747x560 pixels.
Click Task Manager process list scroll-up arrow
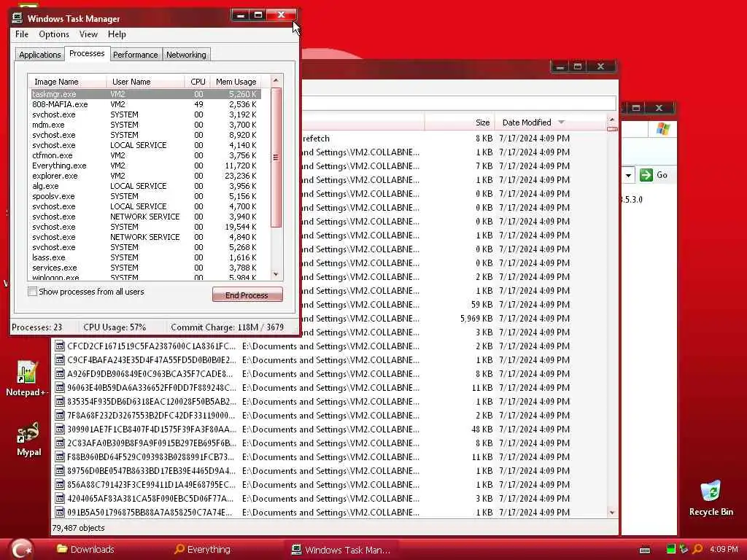pyautogui.click(x=276, y=81)
